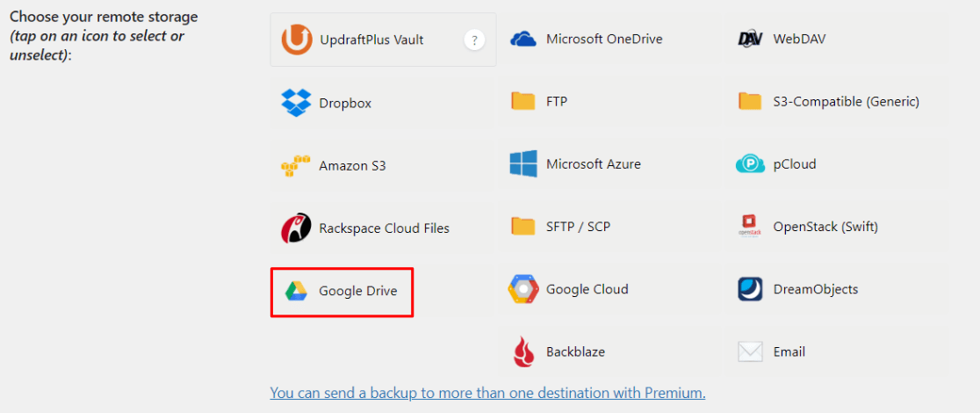Click the Backblaze label

pyautogui.click(x=576, y=351)
